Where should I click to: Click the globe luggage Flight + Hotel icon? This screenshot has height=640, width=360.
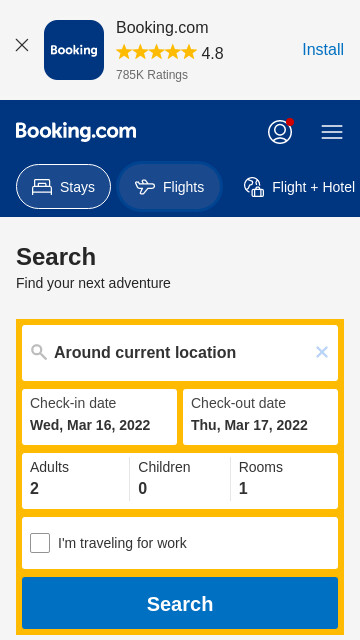click(x=254, y=187)
